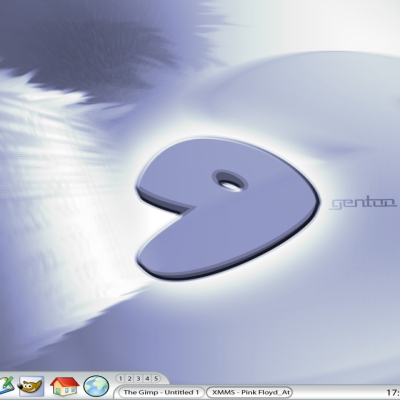Open the web browser globe icon

[96, 387]
